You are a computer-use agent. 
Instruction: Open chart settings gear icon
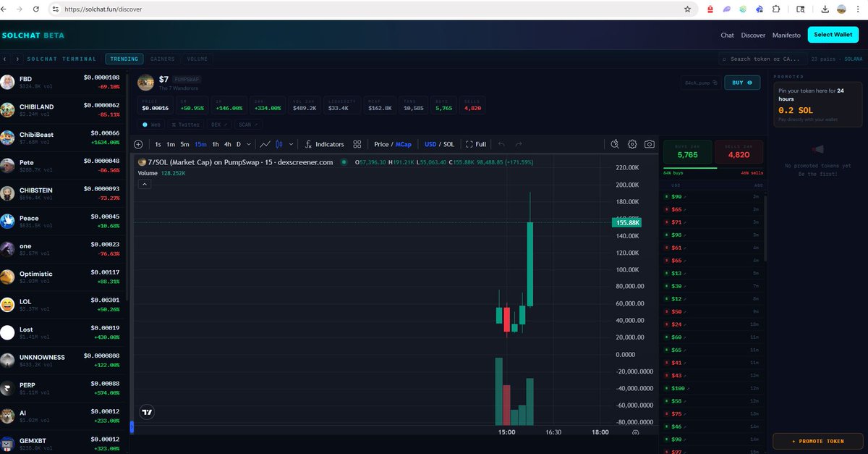(632, 144)
